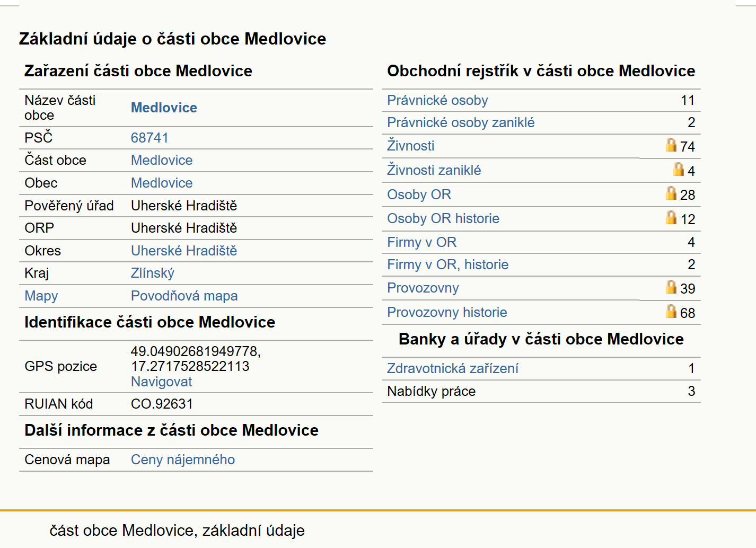Click the lock icon beside Osoby OR historie
The image size is (756, 548).
click(671, 217)
